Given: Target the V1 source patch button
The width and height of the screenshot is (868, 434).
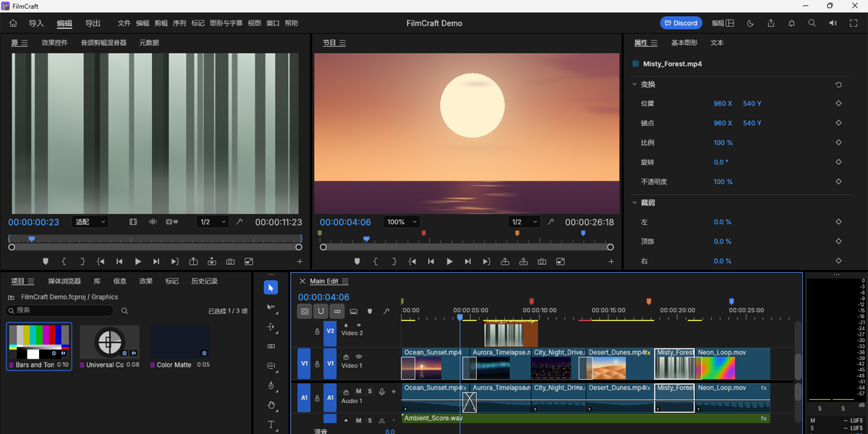Looking at the screenshot, I should (304, 364).
